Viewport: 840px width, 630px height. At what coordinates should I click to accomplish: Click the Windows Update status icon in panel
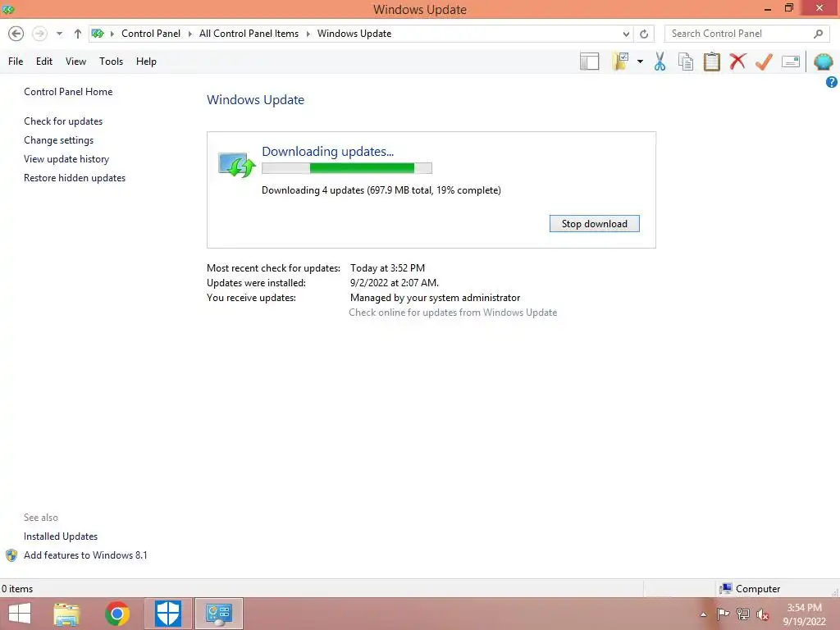pyautogui.click(x=237, y=164)
